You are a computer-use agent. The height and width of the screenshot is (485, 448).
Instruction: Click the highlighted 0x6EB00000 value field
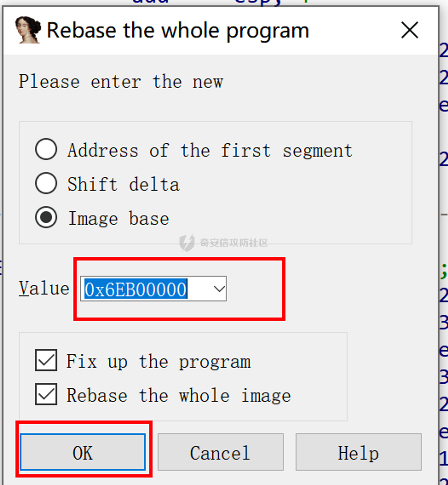click(x=136, y=289)
